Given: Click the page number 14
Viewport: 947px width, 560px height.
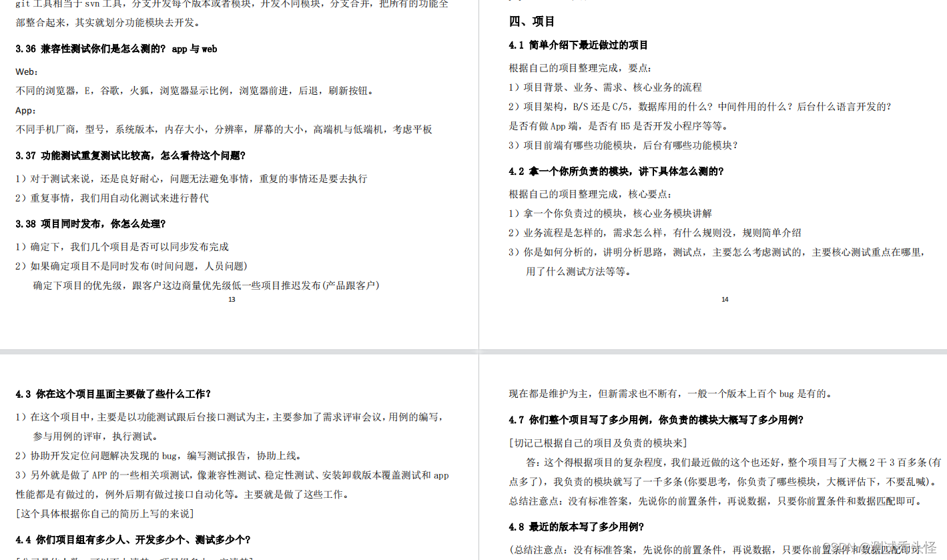Looking at the screenshot, I should [x=725, y=300].
